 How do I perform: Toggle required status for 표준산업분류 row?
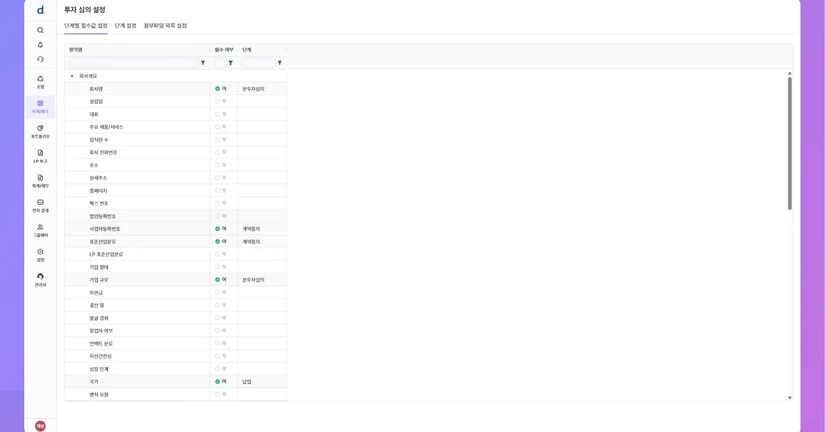[217, 242]
